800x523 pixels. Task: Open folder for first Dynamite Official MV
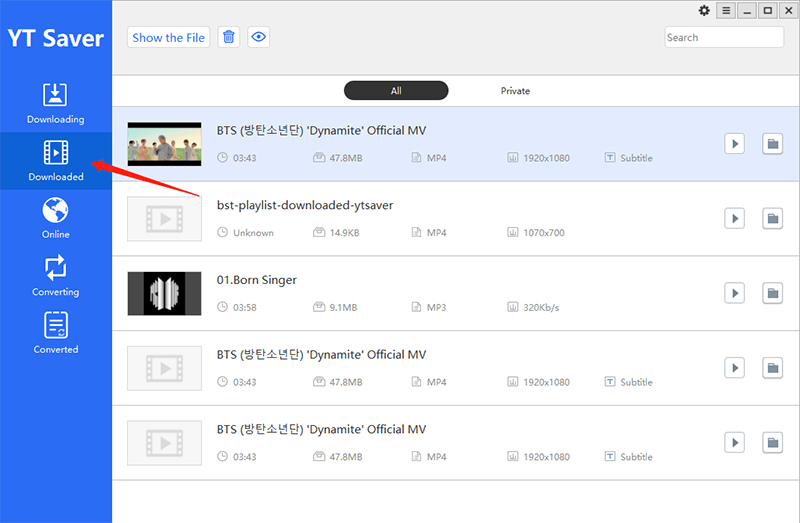click(x=772, y=144)
